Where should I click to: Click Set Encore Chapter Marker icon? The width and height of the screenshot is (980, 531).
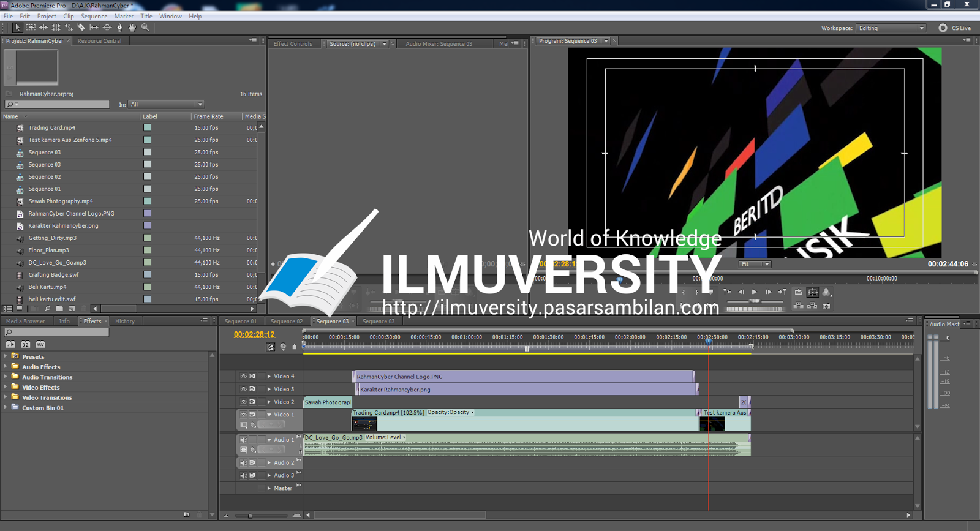coord(283,347)
